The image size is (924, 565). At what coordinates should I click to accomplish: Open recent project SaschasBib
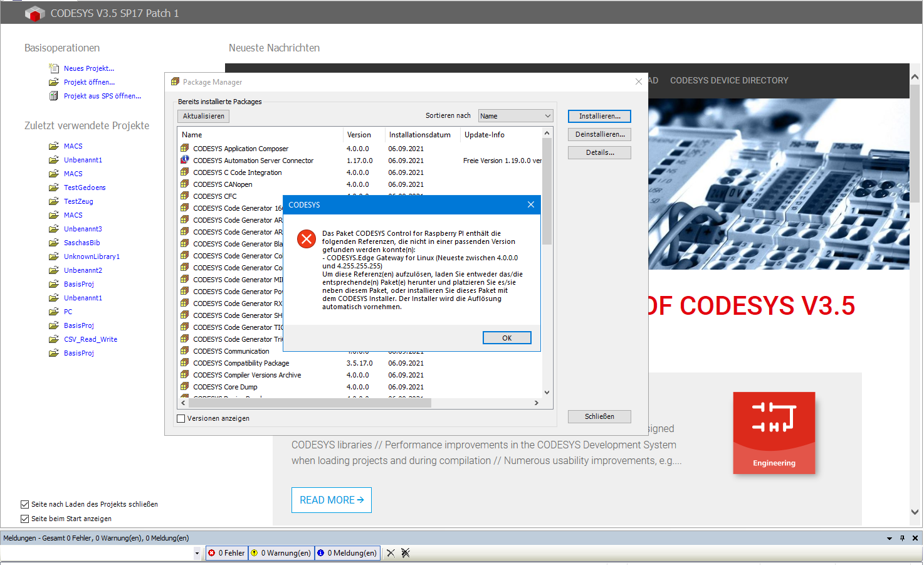coord(82,243)
